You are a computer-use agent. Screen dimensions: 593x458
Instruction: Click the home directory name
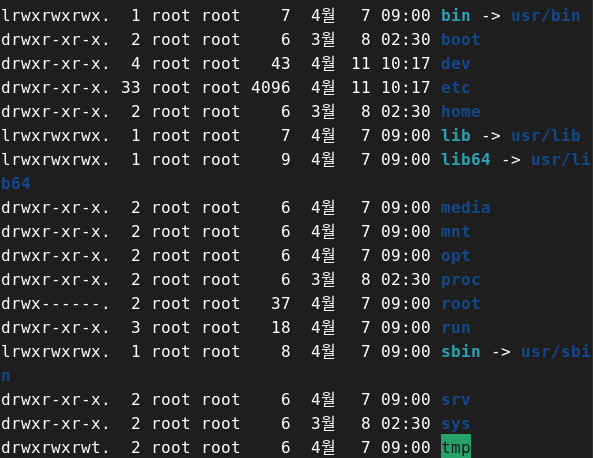461,112
